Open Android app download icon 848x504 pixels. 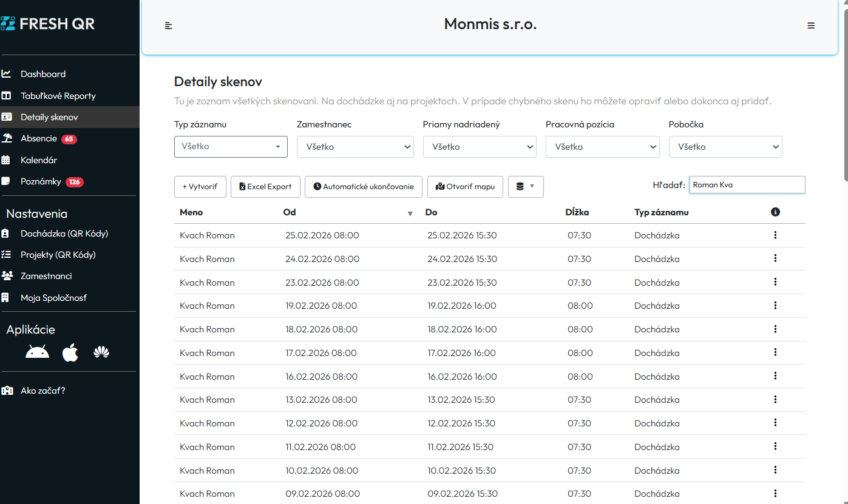click(37, 352)
